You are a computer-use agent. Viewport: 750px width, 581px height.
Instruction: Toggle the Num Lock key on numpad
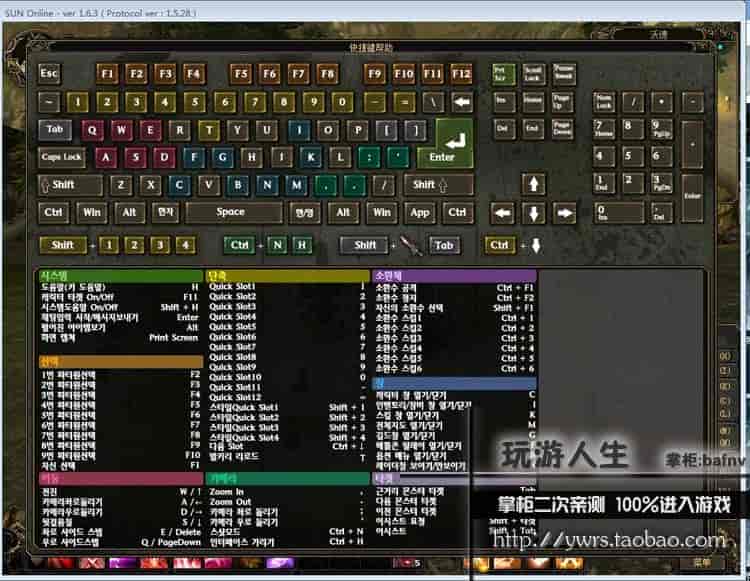click(x=603, y=102)
